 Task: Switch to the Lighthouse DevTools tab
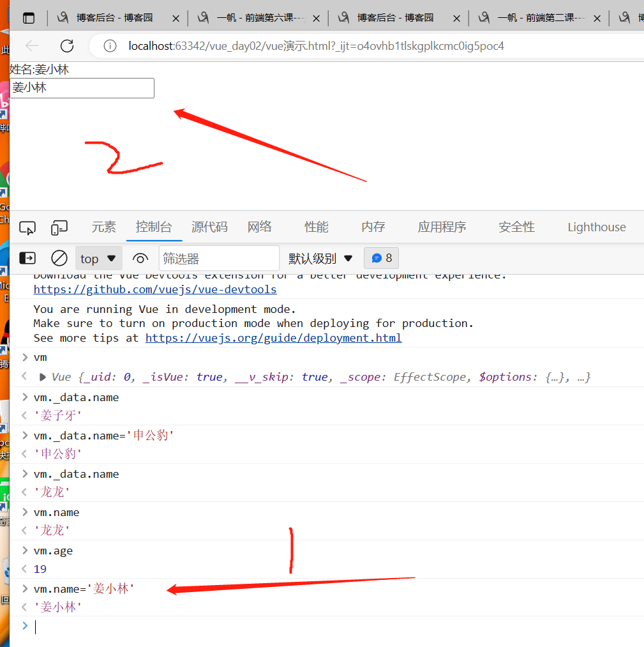tap(597, 227)
